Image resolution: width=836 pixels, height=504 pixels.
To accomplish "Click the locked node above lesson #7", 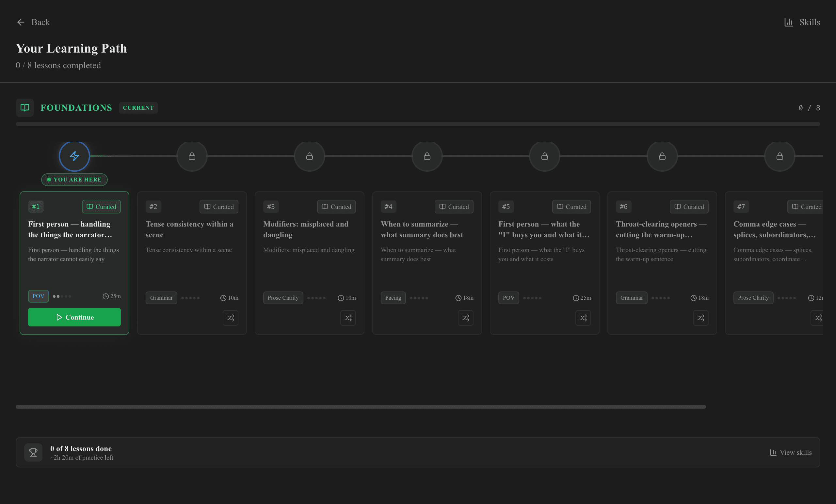I will (x=780, y=156).
